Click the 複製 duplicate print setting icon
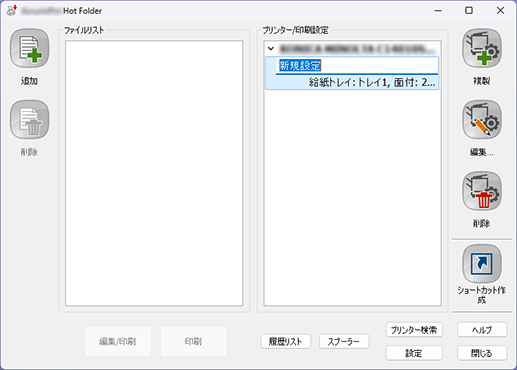The image size is (517, 370). (x=482, y=48)
